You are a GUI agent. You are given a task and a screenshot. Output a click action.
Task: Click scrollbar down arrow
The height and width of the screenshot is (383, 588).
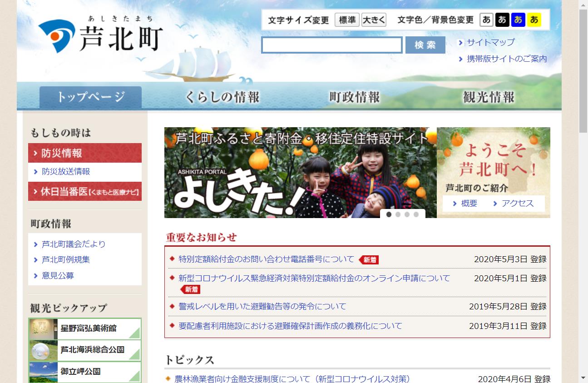583,378
